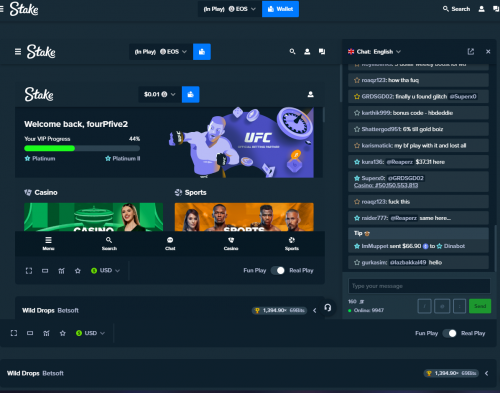The height and width of the screenshot is (393, 500).
Task: Click the Stake logo in the innermost header
Action: [x=39, y=94]
